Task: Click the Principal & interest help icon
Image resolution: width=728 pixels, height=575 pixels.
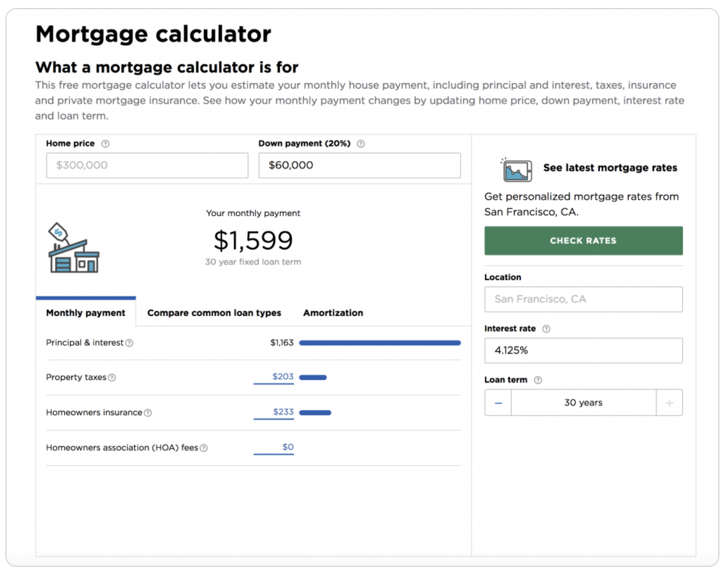Action: point(129,343)
